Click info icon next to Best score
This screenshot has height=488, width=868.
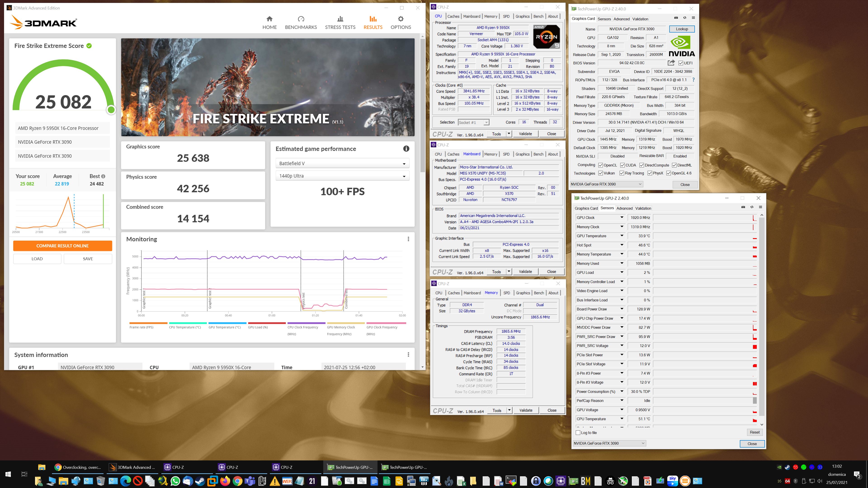pos(103,176)
